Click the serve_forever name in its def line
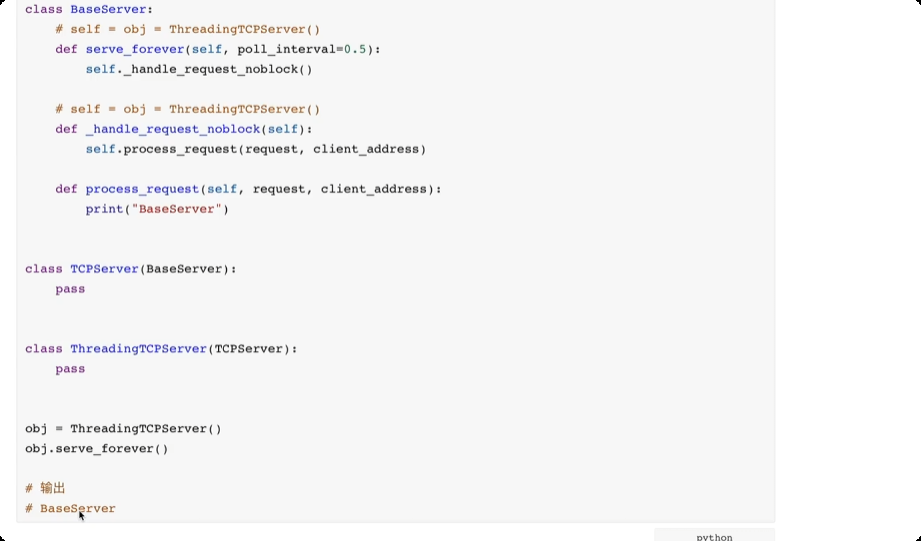921x541 pixels. pyautogui.click(x=135, y=49)
